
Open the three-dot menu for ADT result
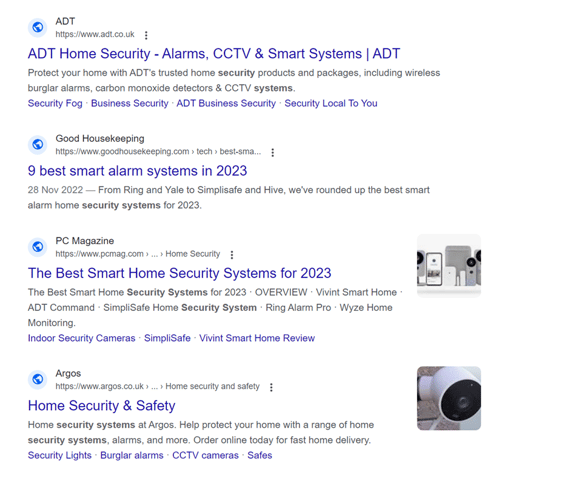[x=146, y=35]
